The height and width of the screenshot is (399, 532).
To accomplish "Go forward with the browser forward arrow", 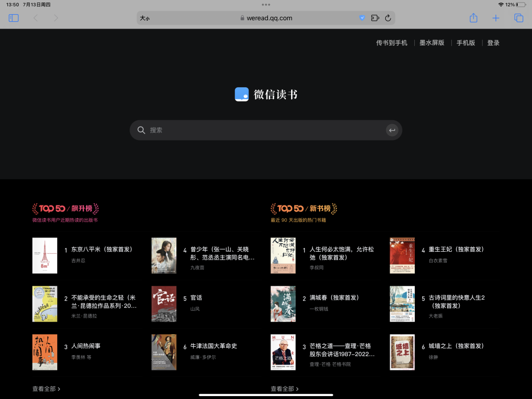I will [x=56, y=18].
